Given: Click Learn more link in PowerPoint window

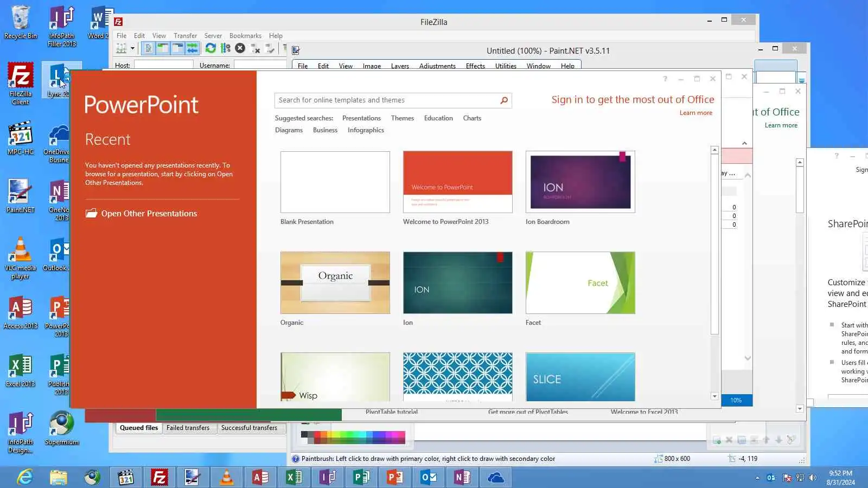Looking at the screenshot, I should 696,113.
